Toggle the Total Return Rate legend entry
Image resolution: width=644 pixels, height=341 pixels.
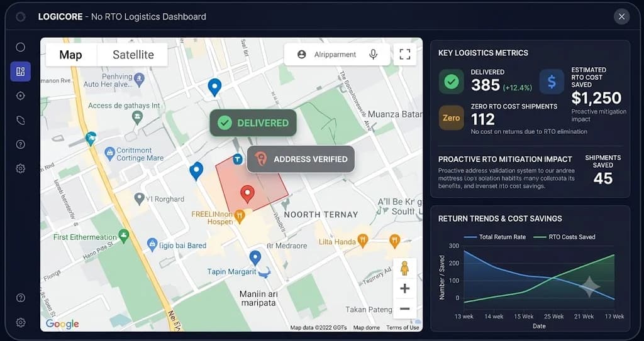[494, 237]
